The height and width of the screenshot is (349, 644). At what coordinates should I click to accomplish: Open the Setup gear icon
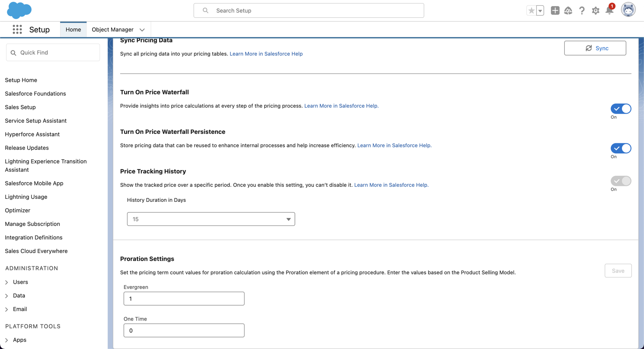pyautogui.click(x=595, y=10)
